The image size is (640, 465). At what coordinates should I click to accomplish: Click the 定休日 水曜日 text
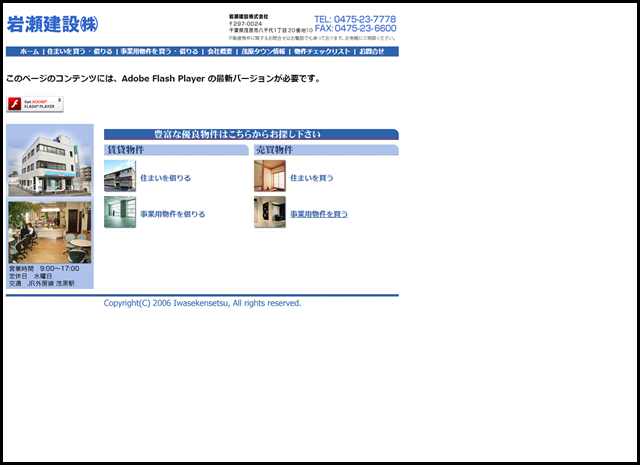(31, 276)
